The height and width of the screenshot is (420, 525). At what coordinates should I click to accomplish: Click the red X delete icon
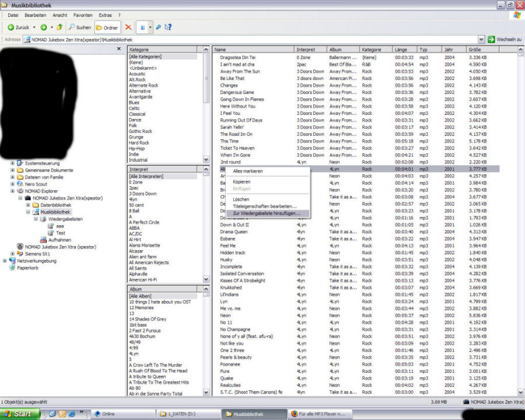[x=128, y=27]
